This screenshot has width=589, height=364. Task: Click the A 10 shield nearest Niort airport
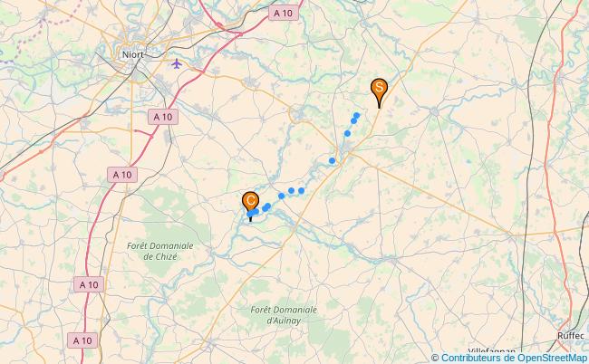[x=163, y=117]
